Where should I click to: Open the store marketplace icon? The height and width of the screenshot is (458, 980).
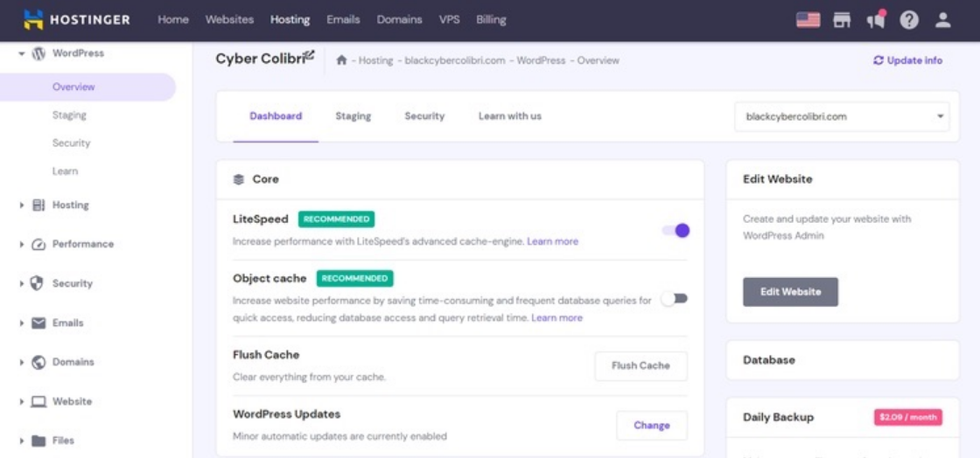point(842,20)
